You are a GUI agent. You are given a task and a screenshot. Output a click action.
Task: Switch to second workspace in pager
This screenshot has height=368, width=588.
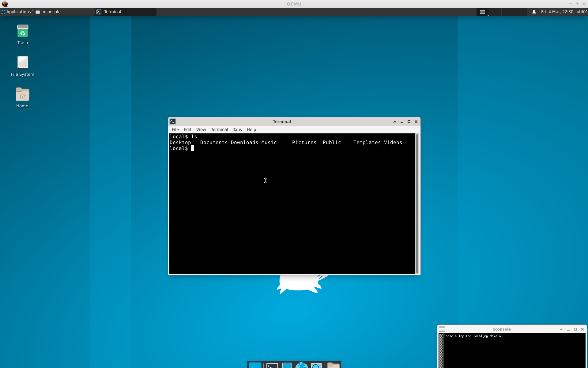[x=495, y=12]
